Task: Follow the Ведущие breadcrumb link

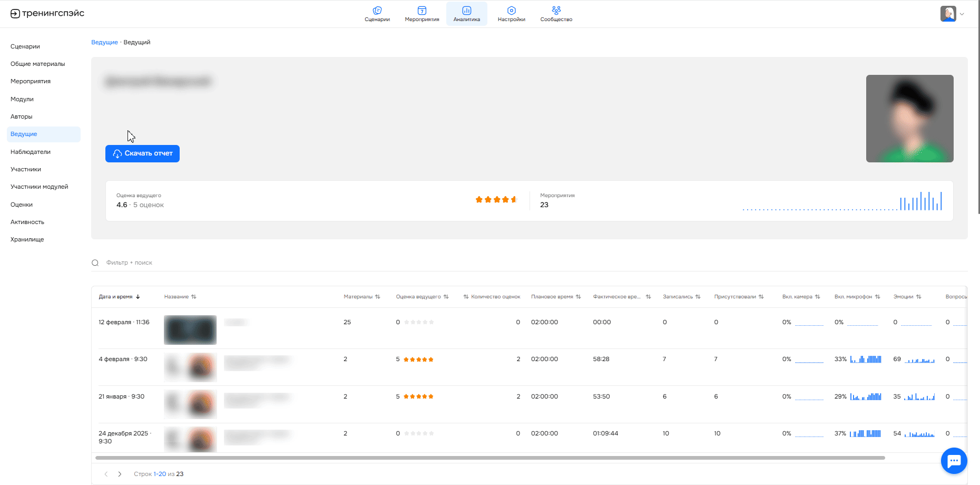Action: coord(104,42)
